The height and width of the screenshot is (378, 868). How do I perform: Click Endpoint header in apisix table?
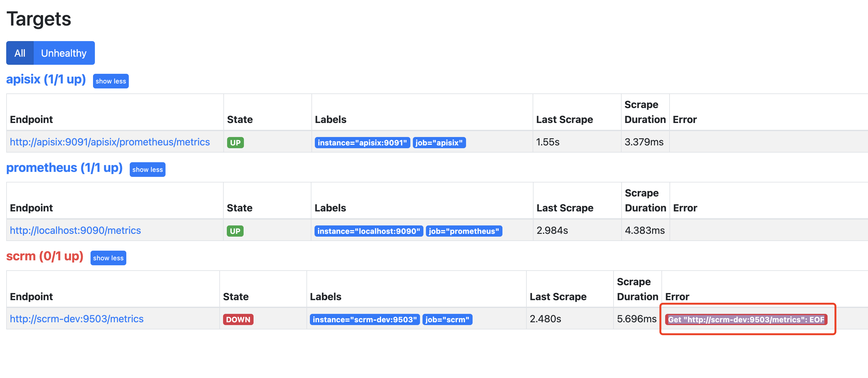(x=31, y=119)
